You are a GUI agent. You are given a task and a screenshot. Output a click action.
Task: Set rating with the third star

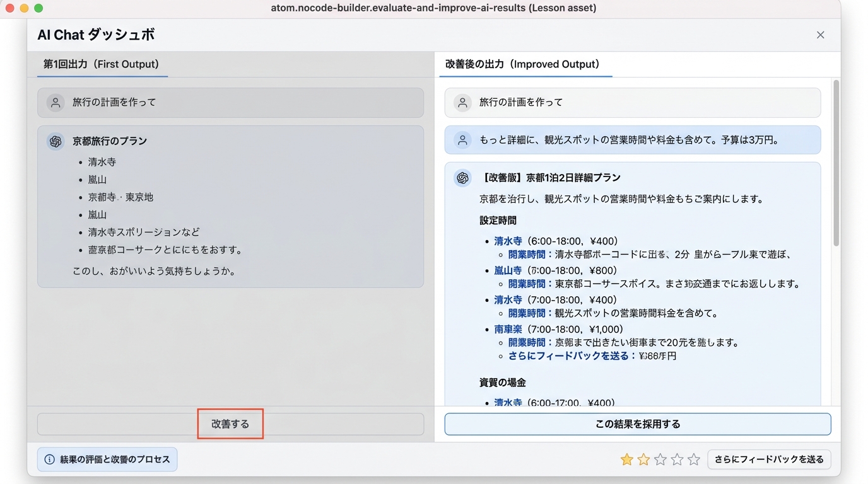coord(660,459)
